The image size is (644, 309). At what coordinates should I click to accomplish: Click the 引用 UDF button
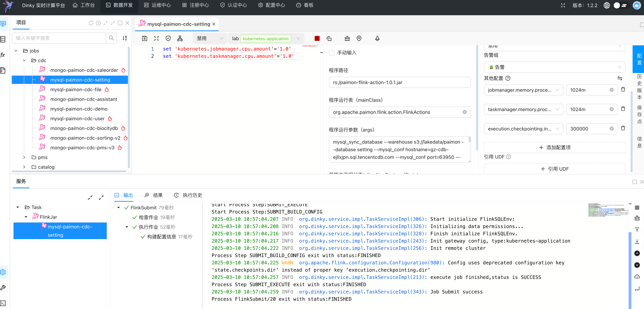pos(555,169)
